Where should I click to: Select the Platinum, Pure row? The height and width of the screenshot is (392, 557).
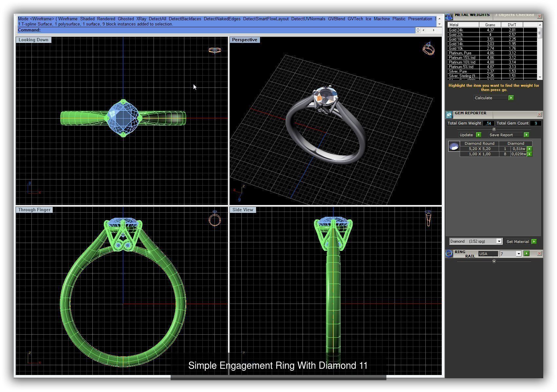(492, 53)
